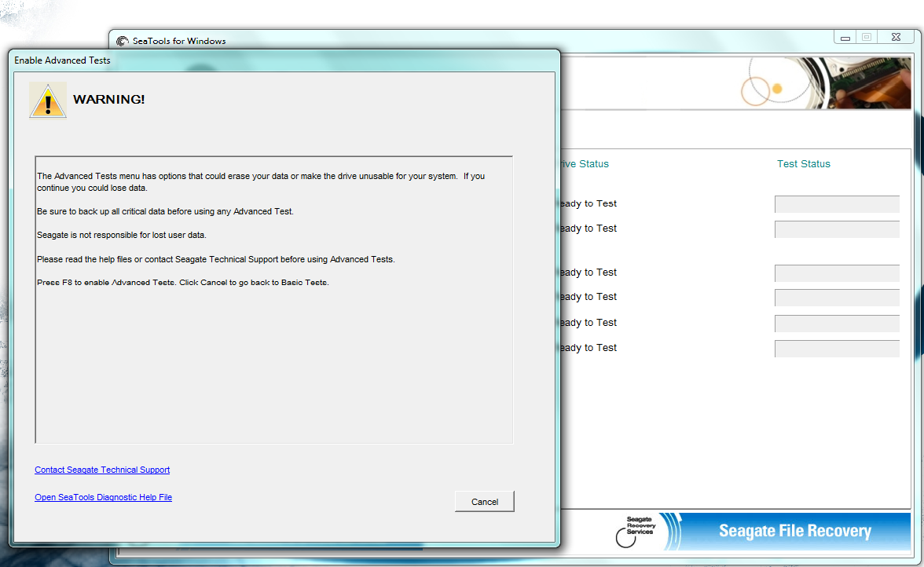Click the SeaTools app icon in title bar
The image size is (924, 567).
coord(123,41)
